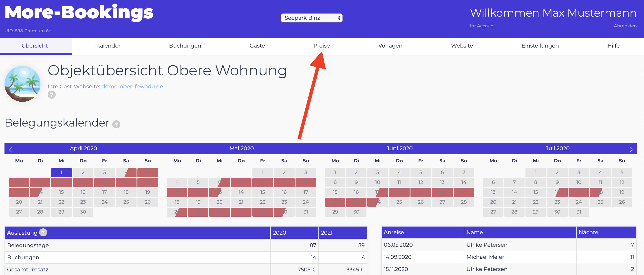Click the Gesamtumsatz 2020 value 7505 €
Screen dimensions: 644x275
coord(307,270)
